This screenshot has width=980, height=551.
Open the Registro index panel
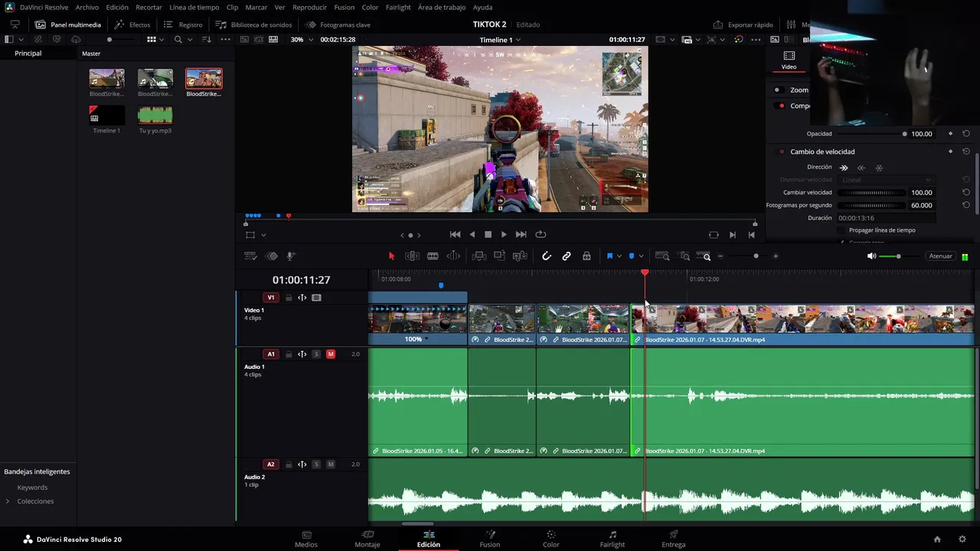point(183,24)
